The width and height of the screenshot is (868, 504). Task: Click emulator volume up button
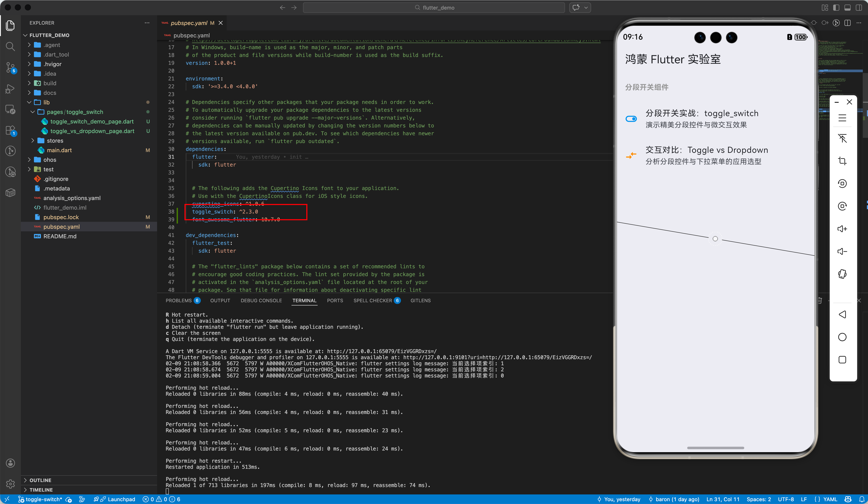[x=842, y=229]
